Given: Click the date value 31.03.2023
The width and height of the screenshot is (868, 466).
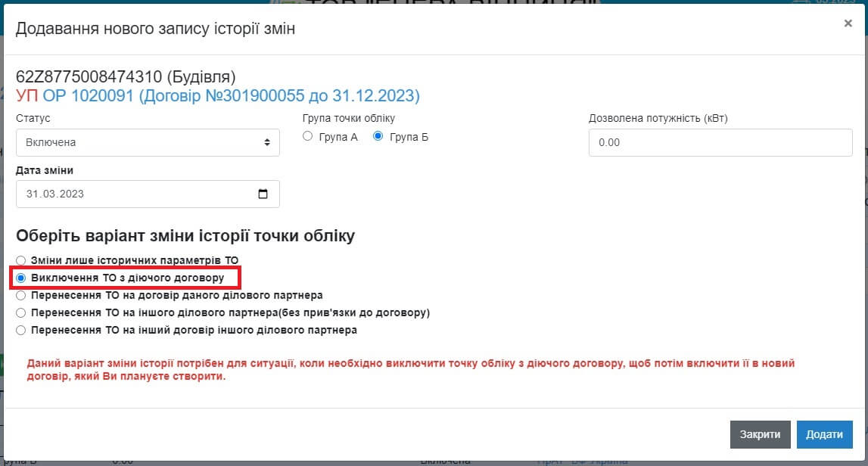Looking at the screenshot, I should point(55,194).
